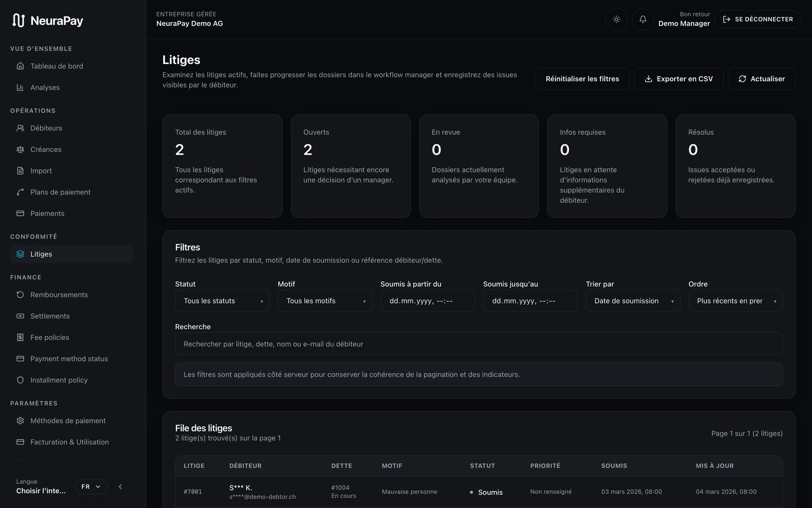Viewport: 812px width, 508px height.
Task: Focus the Soumis à partir du date field
Action: click(x=428, y=301)
